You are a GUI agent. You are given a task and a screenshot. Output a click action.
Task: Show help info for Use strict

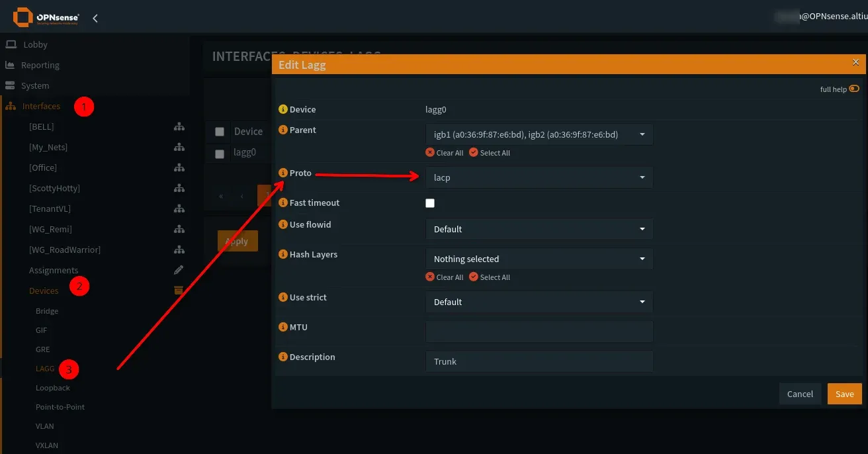pyautogui.click(x=283, y=298)
